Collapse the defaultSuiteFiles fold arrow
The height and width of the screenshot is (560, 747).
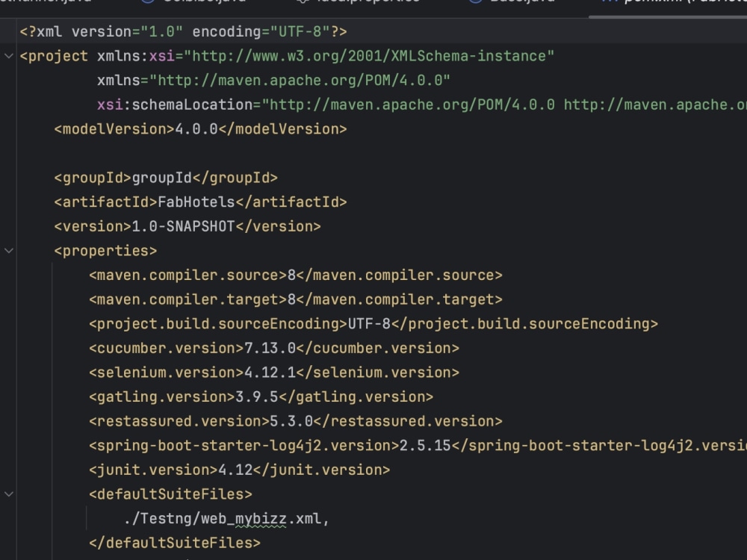7,494
